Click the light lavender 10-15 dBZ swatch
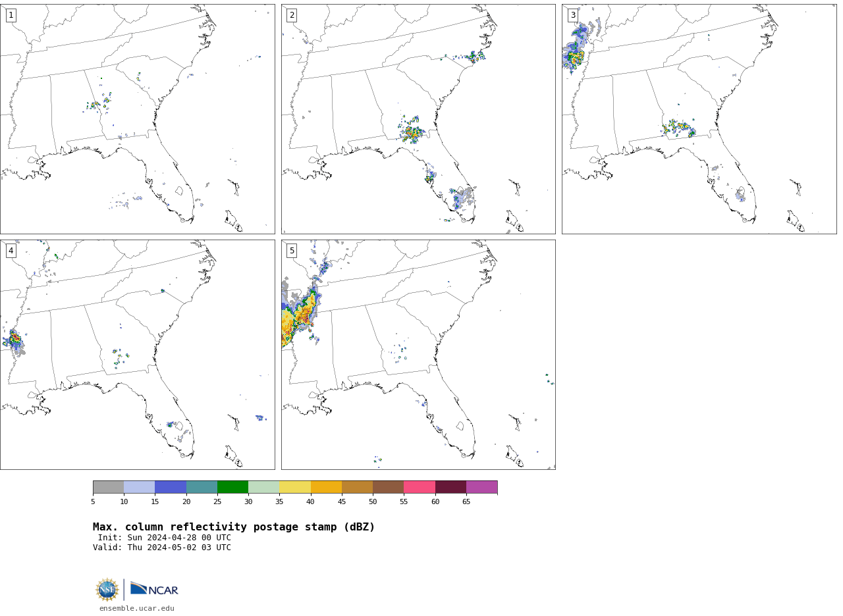 click(140, 487)
